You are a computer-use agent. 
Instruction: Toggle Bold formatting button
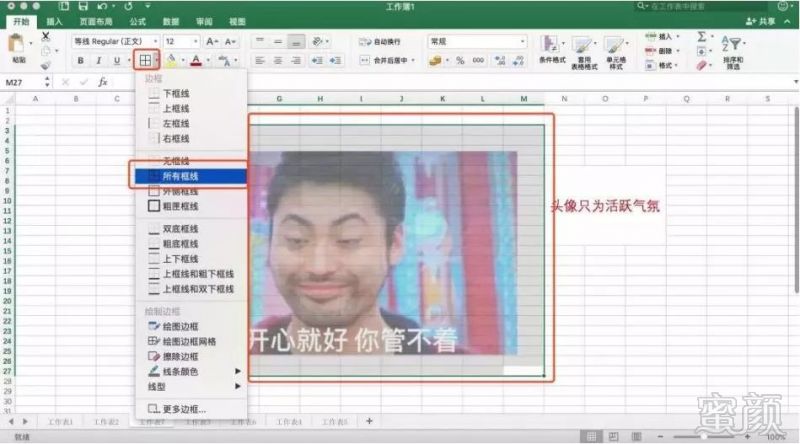[81, 60]
